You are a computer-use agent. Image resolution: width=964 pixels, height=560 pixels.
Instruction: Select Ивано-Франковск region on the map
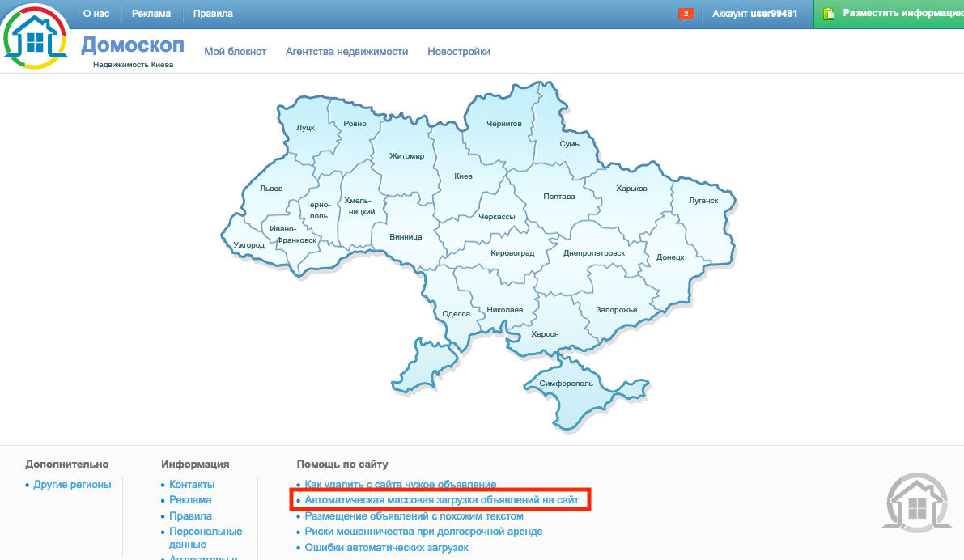(x=293, y=234)
